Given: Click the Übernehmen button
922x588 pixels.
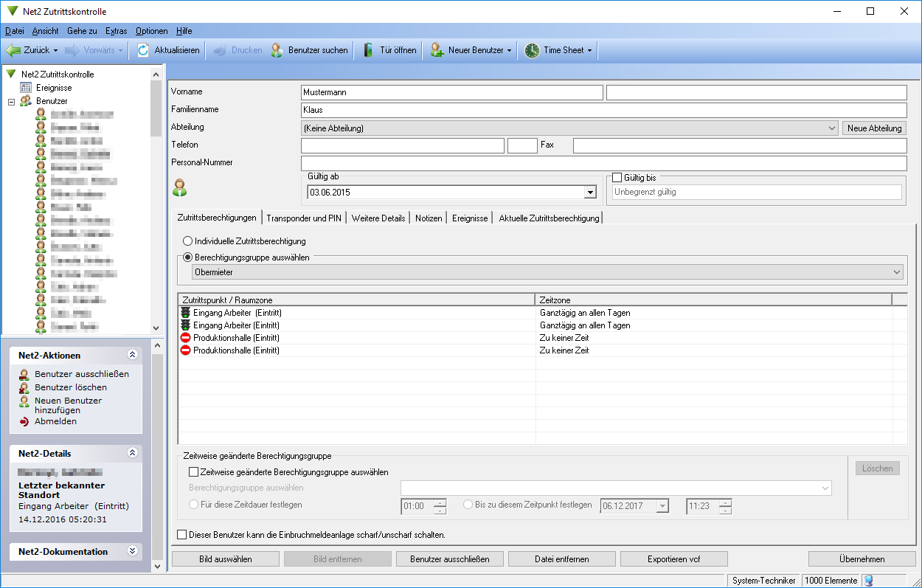Looking at the screenshot, I should (862, 559).
